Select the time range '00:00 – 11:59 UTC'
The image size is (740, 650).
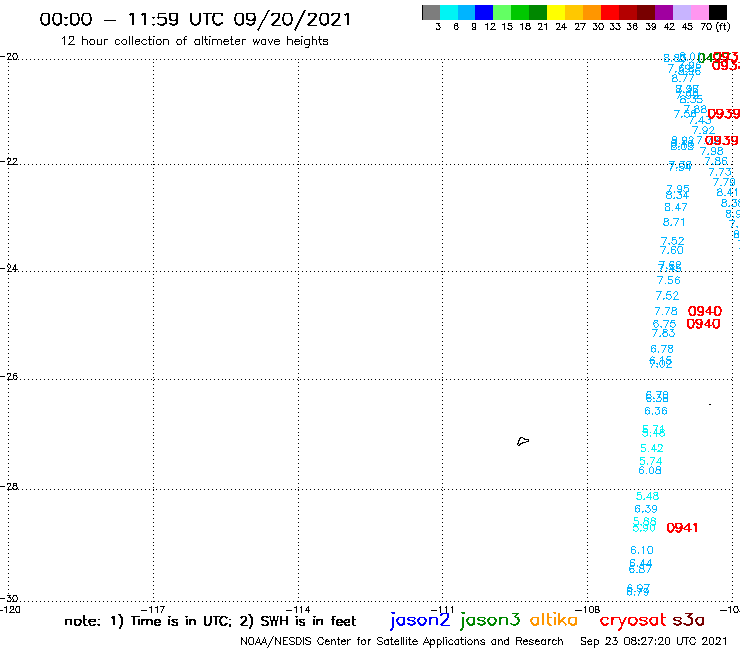coord(132,20)
